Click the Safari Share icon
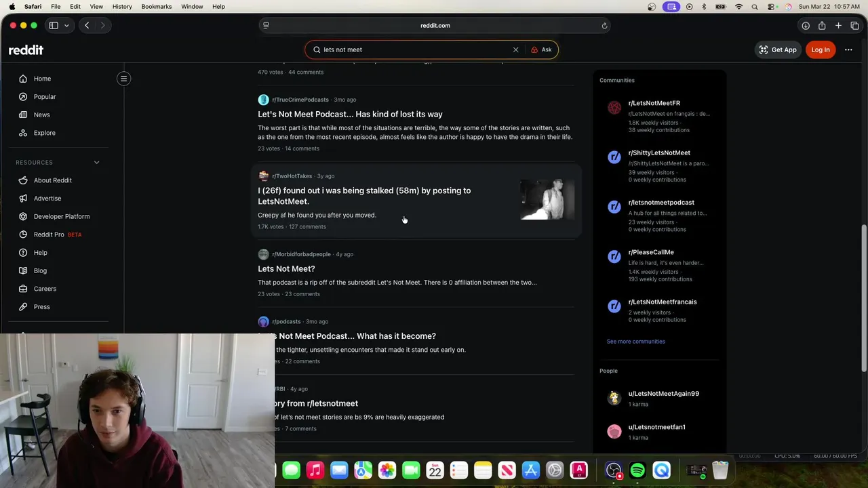Screen dimensions: 868x488 822,25
